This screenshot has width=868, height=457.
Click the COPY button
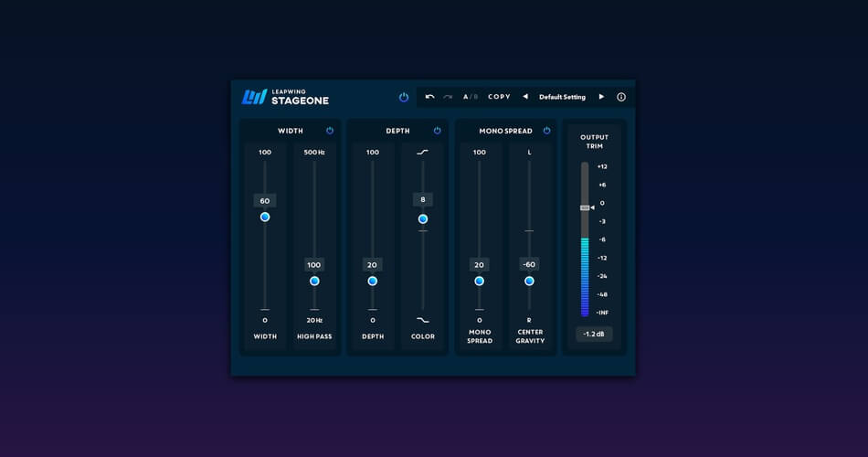[x=499, y=97]
